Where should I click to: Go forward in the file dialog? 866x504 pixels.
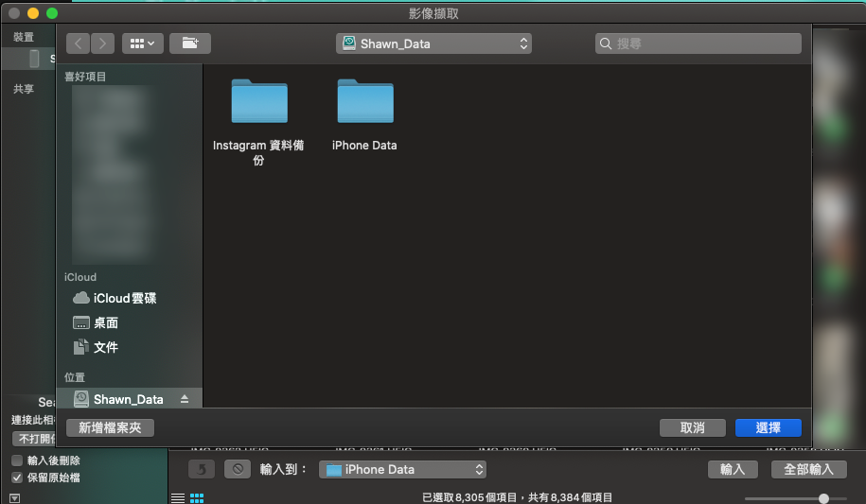(103, 43)
